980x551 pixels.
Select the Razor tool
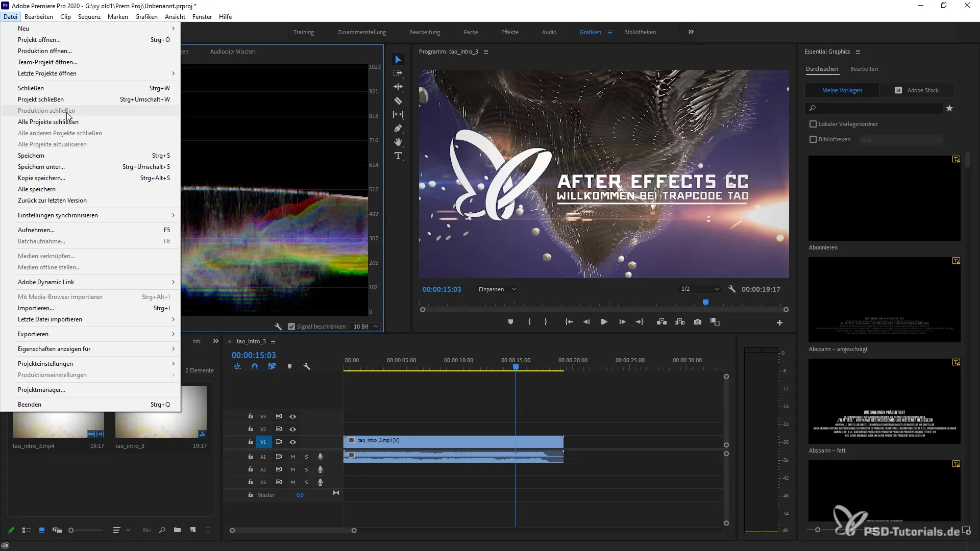pos(398,101)
